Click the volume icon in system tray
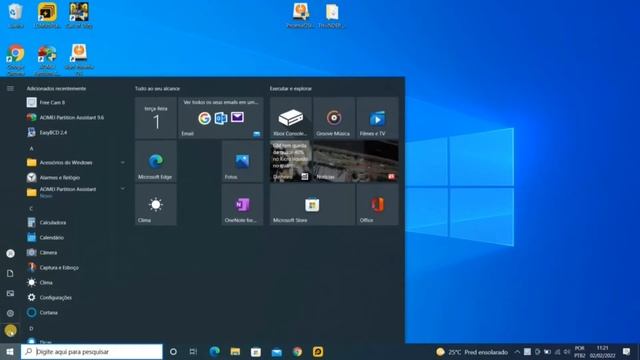Screen dimensions: 640x360 click(x=567, y=352)
